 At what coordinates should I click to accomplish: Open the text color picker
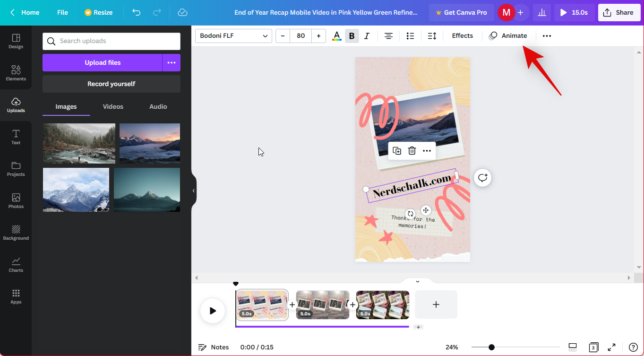click(x=336, y=36)
